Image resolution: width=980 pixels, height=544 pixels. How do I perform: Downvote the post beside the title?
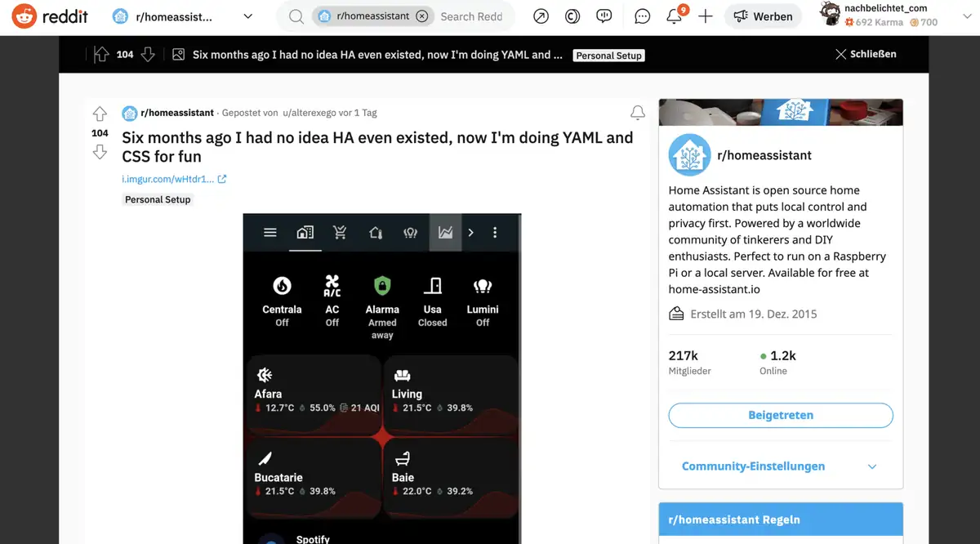100,152
